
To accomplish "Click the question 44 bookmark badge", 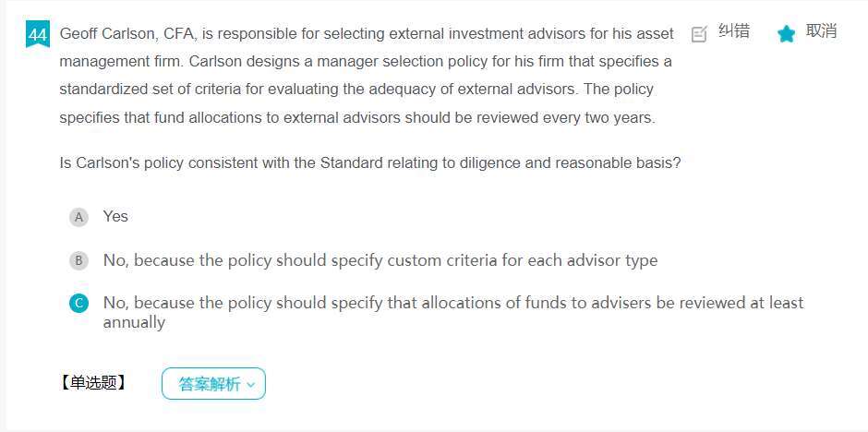I will click(x=38, y=34).
